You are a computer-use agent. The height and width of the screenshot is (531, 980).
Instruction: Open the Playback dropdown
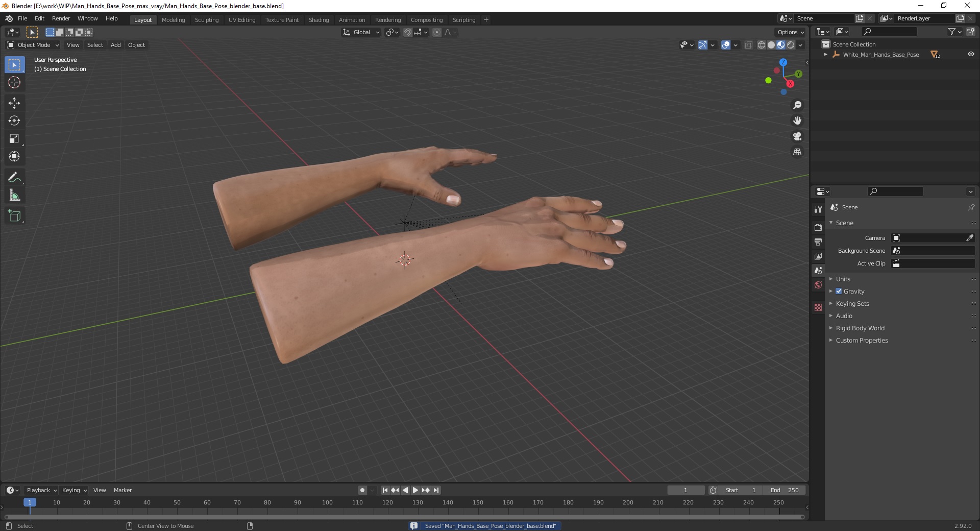[x=41, y=490]
